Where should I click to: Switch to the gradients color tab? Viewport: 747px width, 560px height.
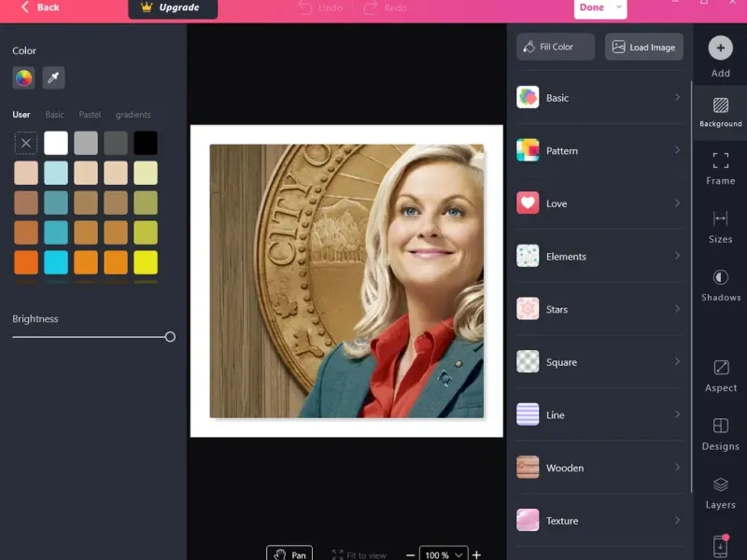[x=133, y=115]
